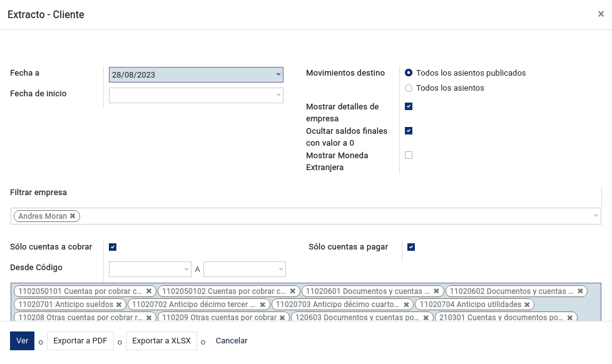Viewport: 612px width, 364px height.
Task: Remove the 11020602 Documentos y cuentas tag
Action: point(580,291)
